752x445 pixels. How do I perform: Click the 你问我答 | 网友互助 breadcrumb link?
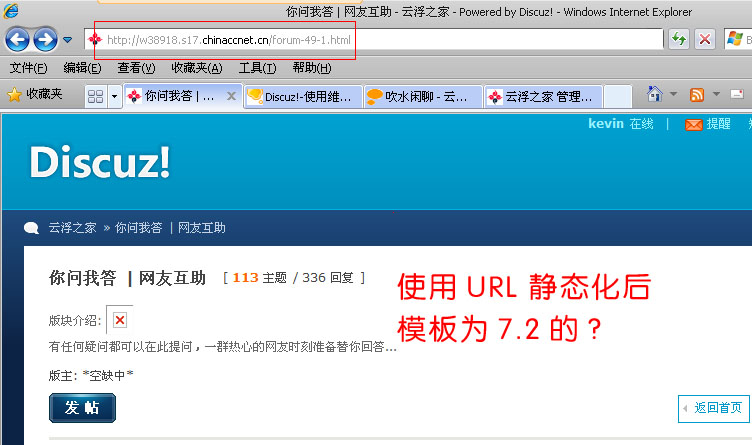(x=170, y=228)
